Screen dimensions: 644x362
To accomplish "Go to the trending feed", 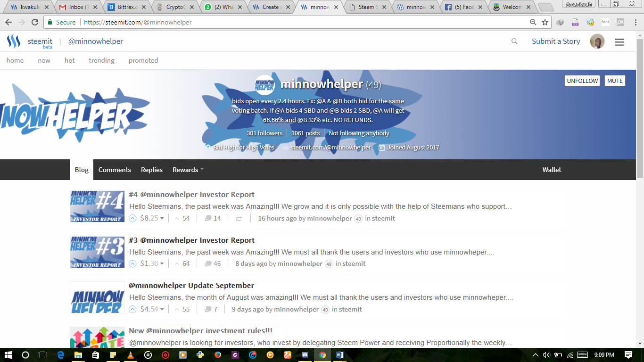I will (102, 60).
